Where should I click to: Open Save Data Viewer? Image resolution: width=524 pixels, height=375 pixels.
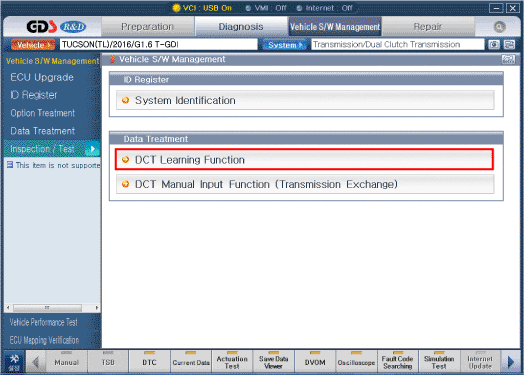click(274, 362)
